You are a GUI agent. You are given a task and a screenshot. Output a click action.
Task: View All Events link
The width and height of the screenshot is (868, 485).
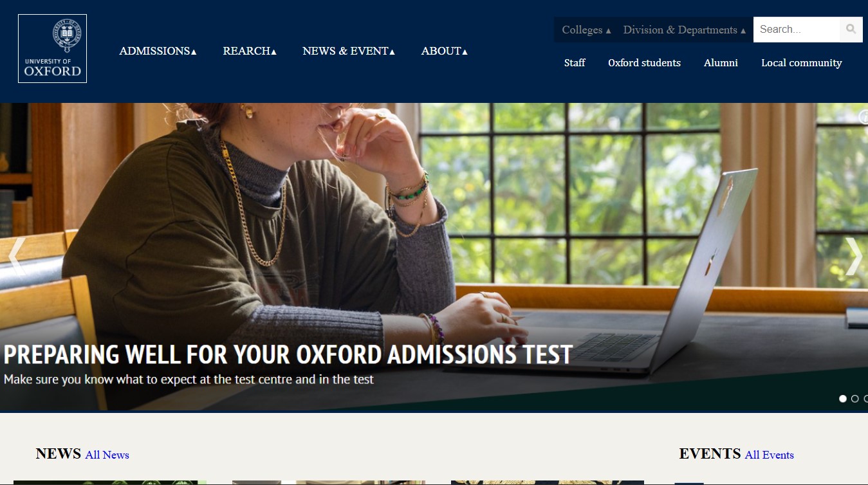click(770, 455)
